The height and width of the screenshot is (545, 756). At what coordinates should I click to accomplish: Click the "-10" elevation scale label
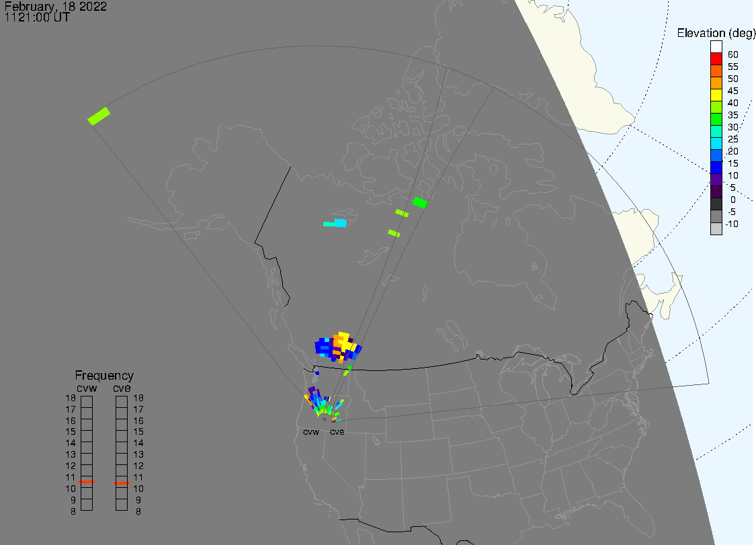point(731,224)
